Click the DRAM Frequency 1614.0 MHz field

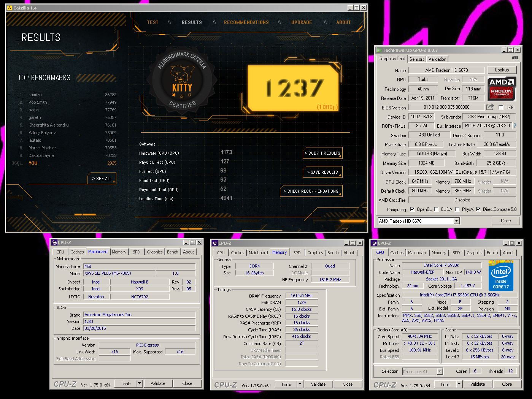(302, 296)
